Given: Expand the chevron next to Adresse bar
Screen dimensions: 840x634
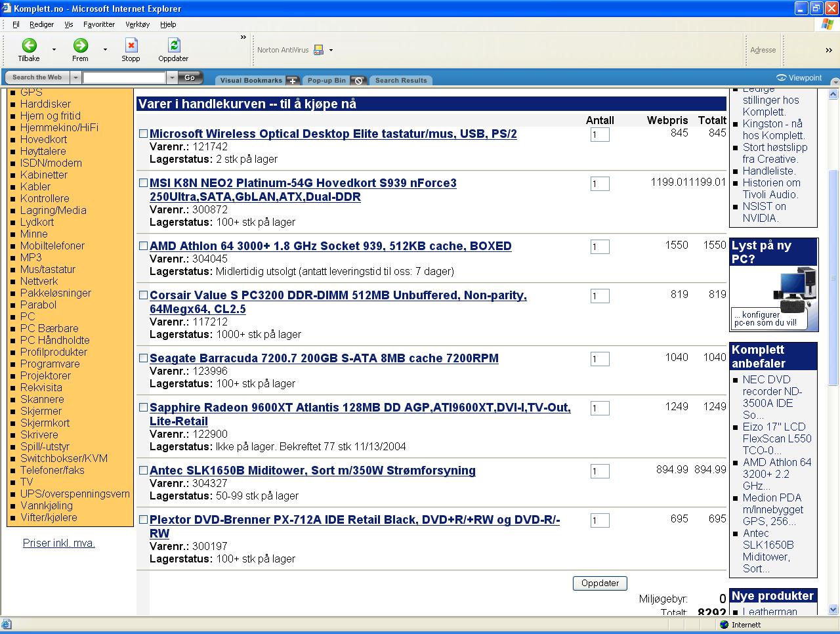Looking at the screenshot, I should [x=829, y=50].
